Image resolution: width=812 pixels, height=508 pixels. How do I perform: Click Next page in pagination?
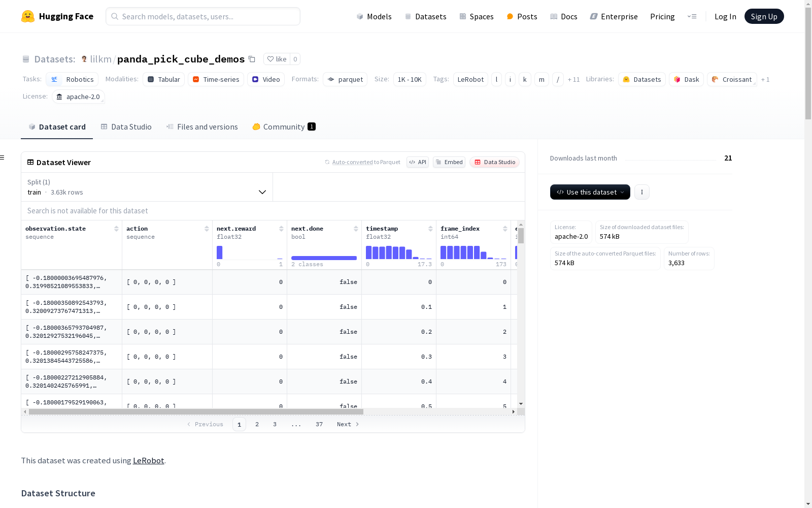click(x=348, y=424)
